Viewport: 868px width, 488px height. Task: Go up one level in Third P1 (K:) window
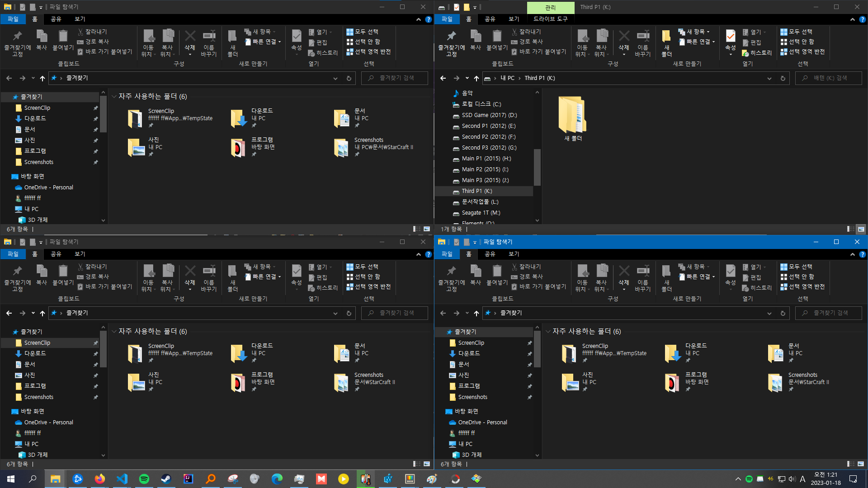[x=476, y=78]
